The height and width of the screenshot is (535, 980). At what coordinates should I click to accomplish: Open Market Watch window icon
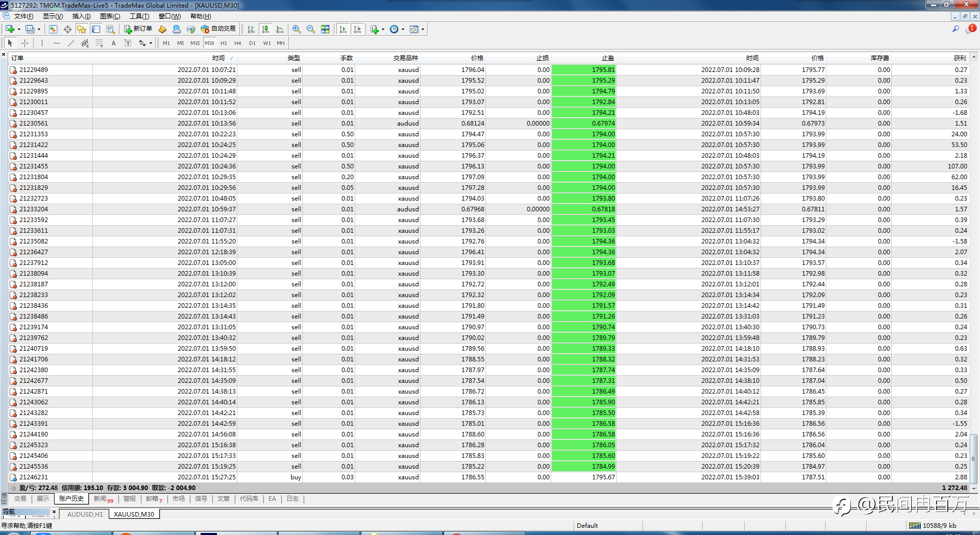click(x=53, y=29)
